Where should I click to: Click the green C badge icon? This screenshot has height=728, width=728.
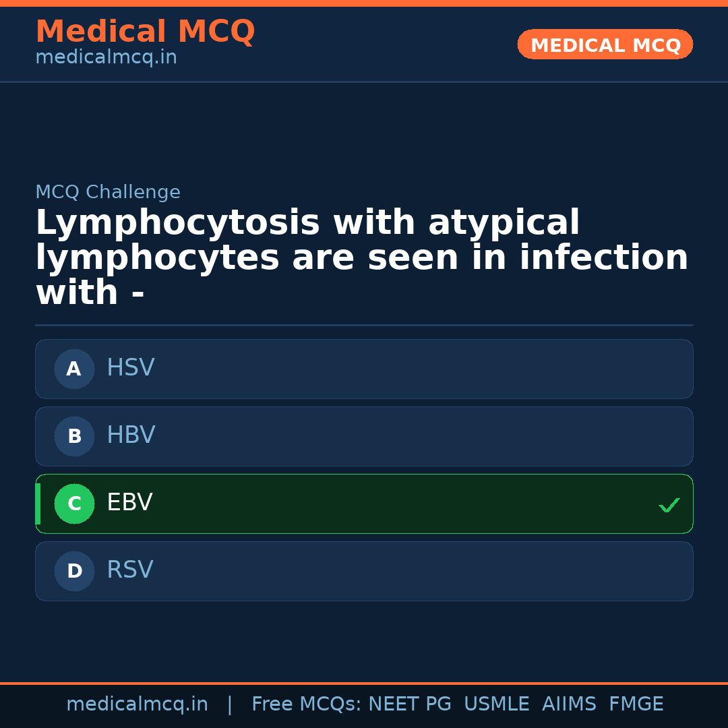click(74, 504)
